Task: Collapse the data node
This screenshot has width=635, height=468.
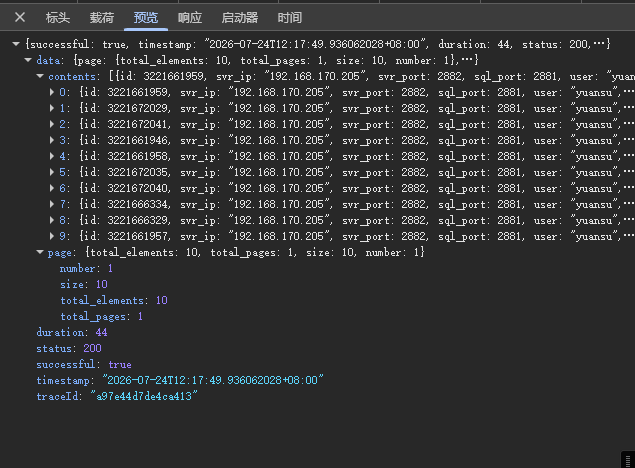Action: click(x=28, y=60)
